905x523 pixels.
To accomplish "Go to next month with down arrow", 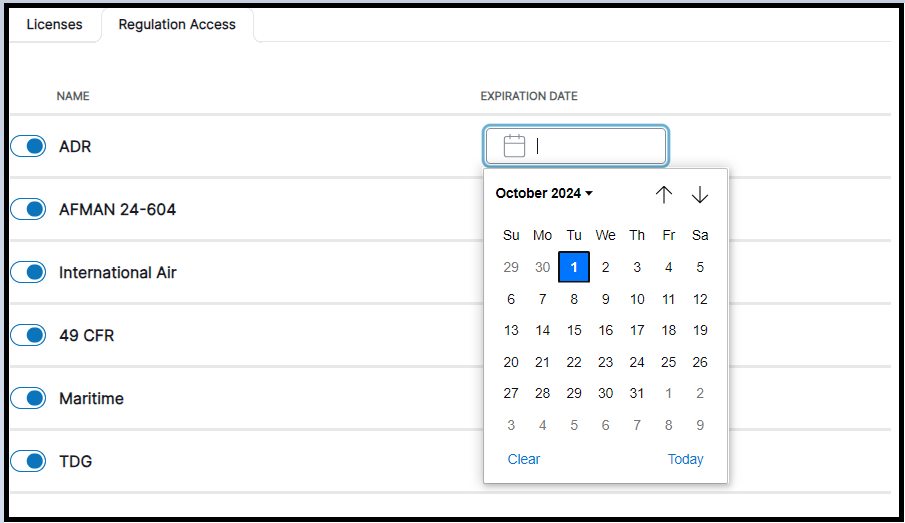I will click(x=700, y=195).
